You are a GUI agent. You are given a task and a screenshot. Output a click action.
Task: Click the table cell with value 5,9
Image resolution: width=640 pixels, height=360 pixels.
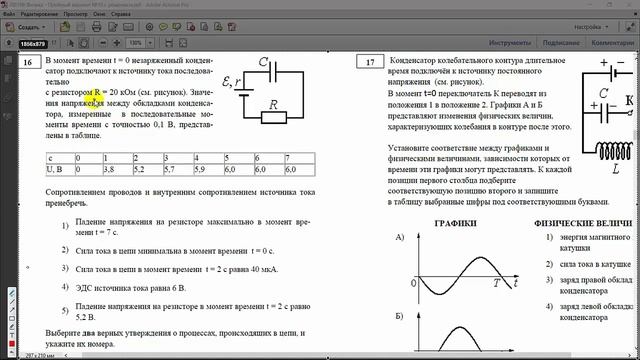208,169
